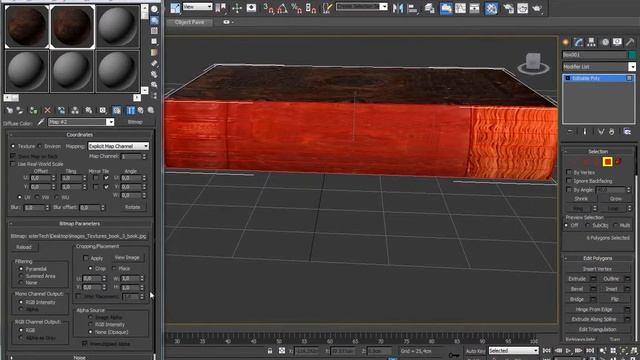
Task: Enable Use Real-World Scale checkbox
Action: tap(13, 164)
